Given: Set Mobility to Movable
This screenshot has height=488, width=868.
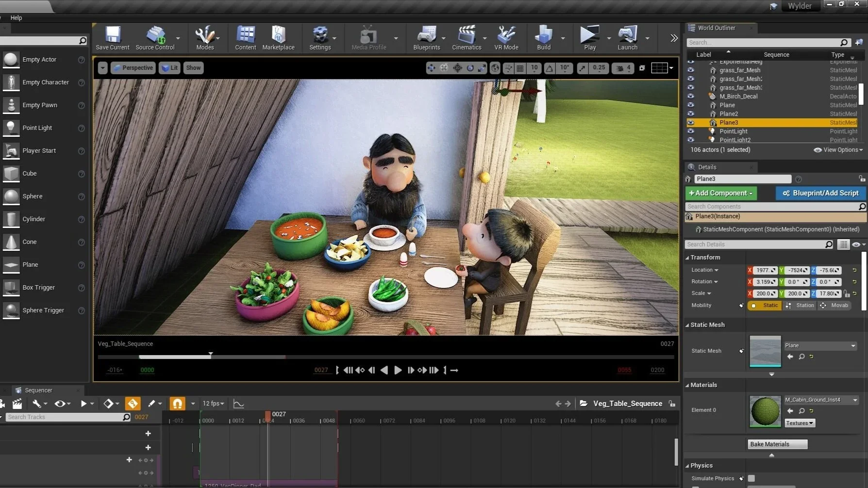Looking at the screenshot, I should (835, 306).
